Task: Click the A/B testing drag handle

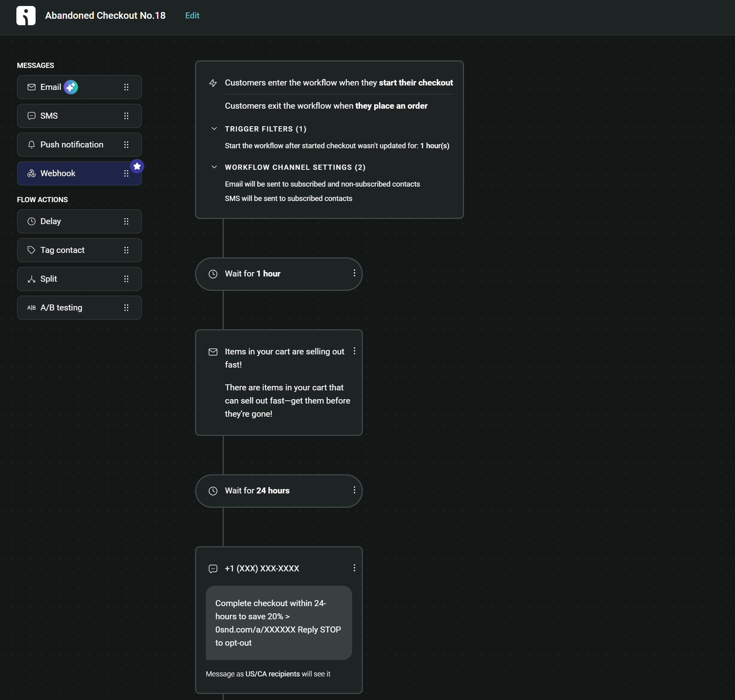Action: (126, 308)
